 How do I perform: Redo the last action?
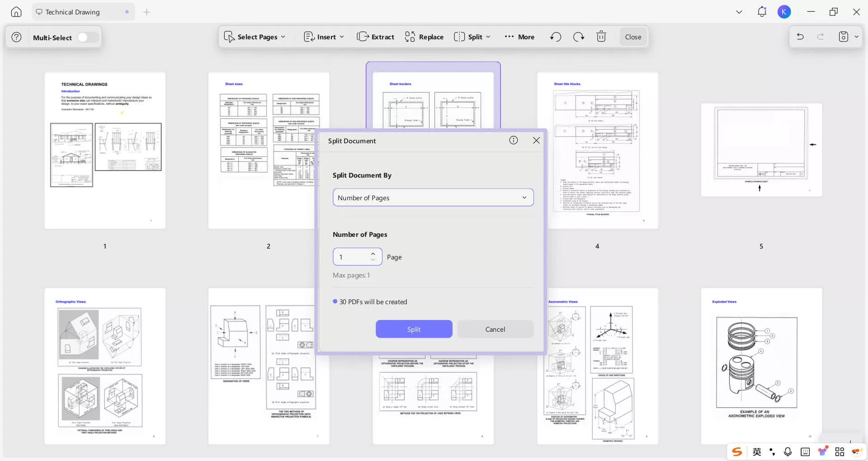(x=821, y=37)
